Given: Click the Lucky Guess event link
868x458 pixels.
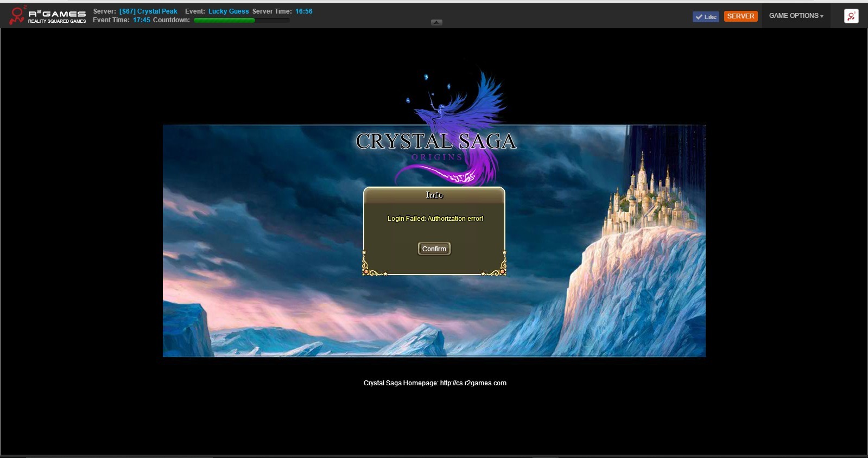Looking at the screenshot, I should (x=229, y=11).
